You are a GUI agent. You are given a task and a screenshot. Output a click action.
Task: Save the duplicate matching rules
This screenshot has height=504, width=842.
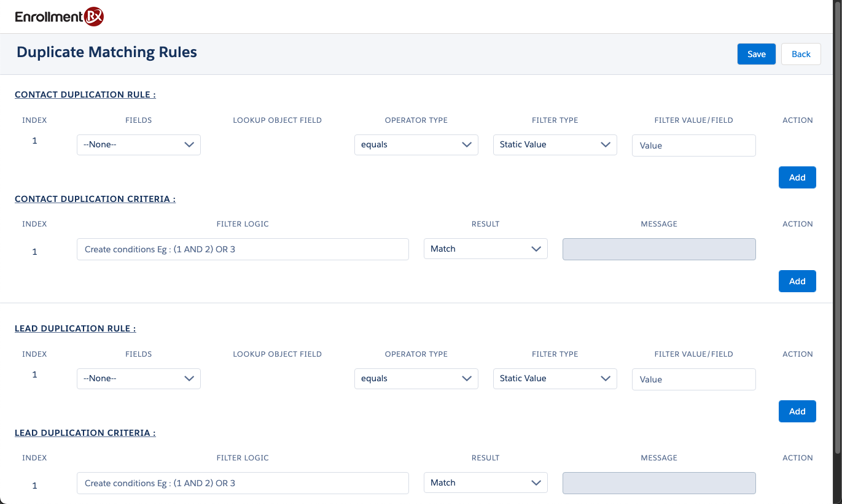tap(756, 54)
